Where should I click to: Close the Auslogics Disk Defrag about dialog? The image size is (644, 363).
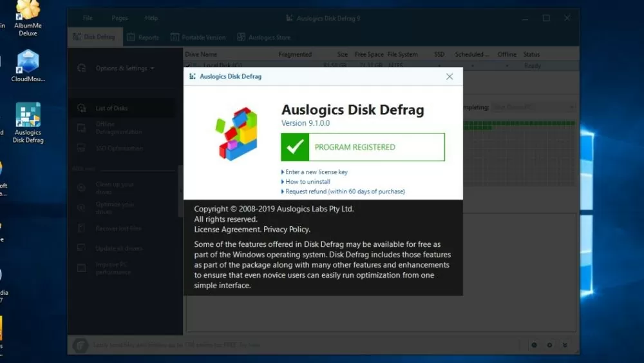[x=450, y=77]
